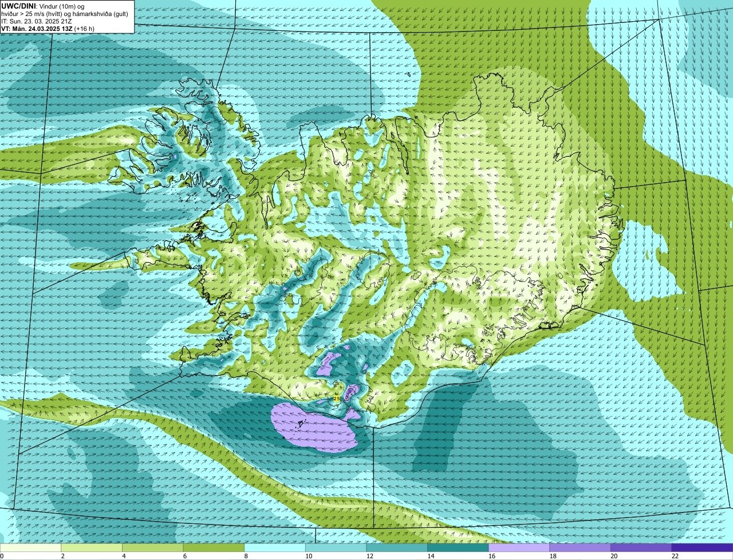Select the 'hviður > 25 m/s (hvítt)' caption line
The width and height of the screenshot is (733, 560).
(x=65, y=13)
